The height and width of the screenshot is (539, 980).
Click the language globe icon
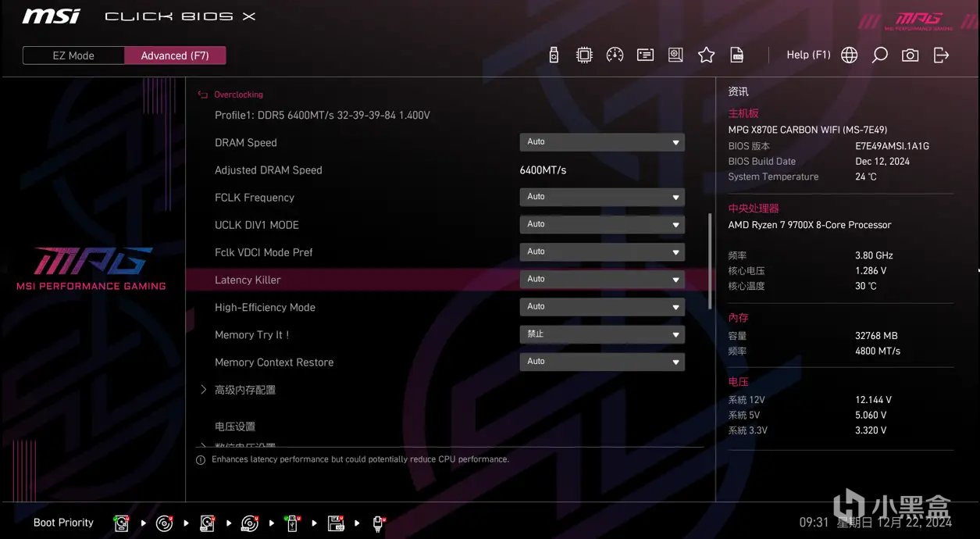click(x=850, y=55)
